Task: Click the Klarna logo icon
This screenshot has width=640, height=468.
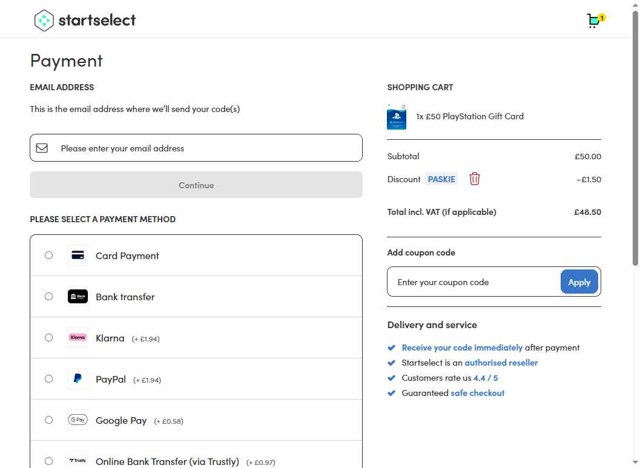Action: coord(78,337)
